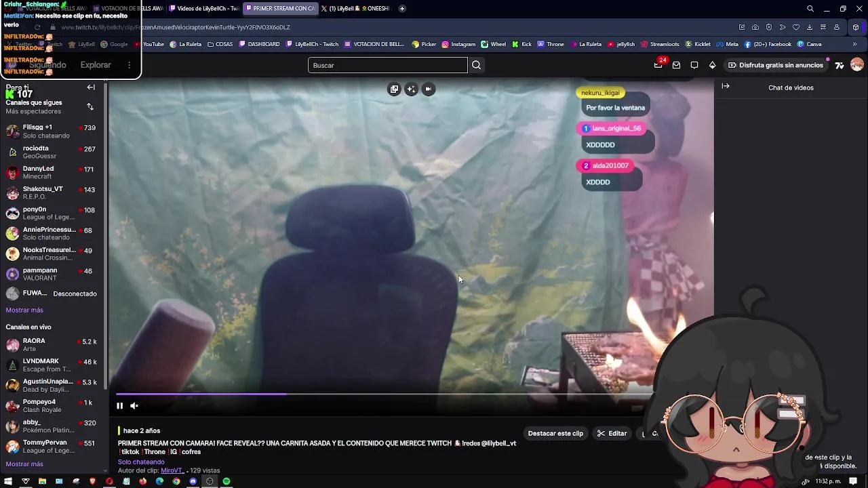Switch to the (1) LilyBell ONEESHI tab
Image resolution: width=868 pixels, height=488 pixels.
click(x=355, y=8)
